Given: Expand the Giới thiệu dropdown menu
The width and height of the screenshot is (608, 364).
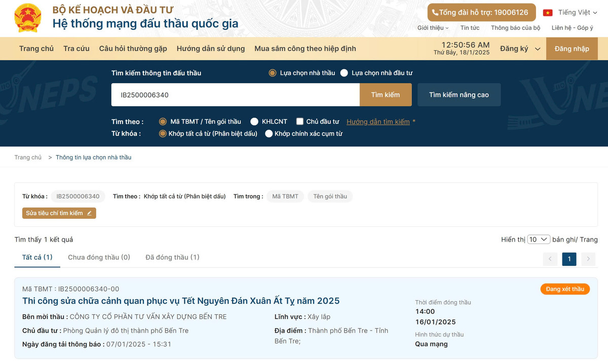Looking at the screenshot, I should pyautogui.click(x=432, y=28).
